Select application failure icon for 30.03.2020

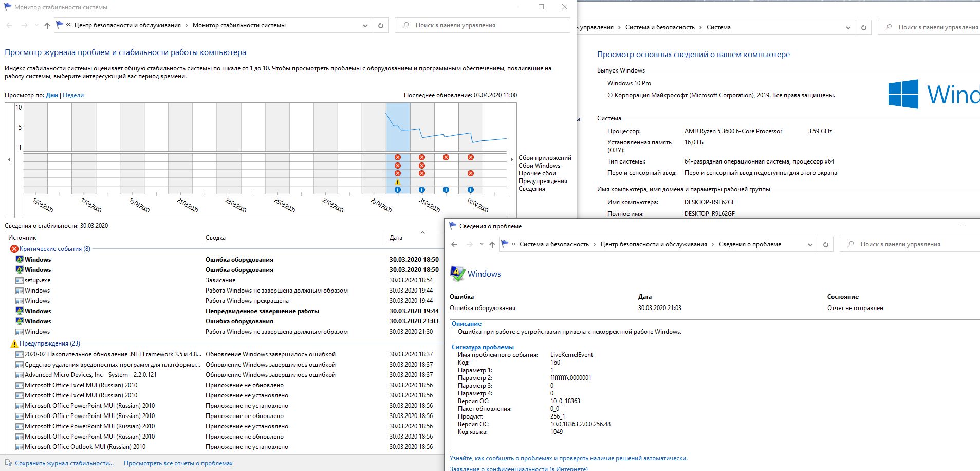(x=398, y=157)
